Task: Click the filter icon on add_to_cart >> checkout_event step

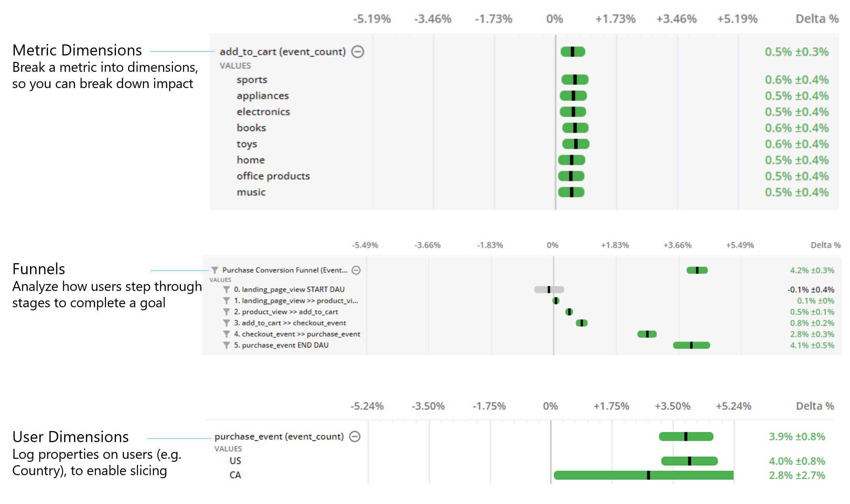Action: tap(226, 323)
